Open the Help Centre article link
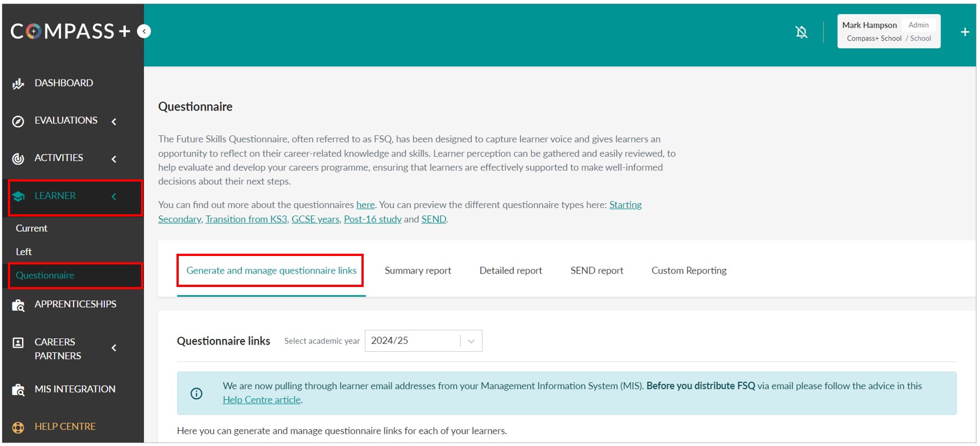The height and width of the screenshot is (446, 980). [262, 400]
